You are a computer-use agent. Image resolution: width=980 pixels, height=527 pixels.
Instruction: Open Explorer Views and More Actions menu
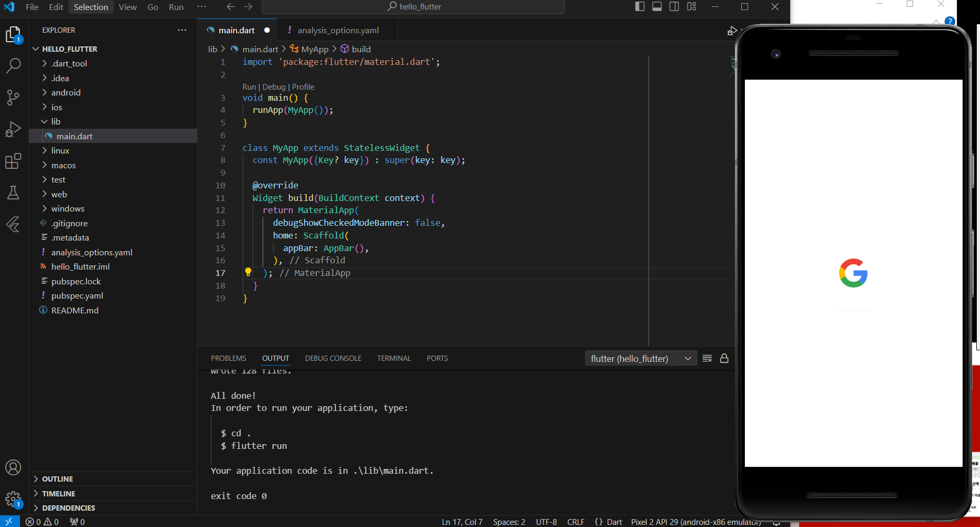pyautogui.click(x=182, y=30)
